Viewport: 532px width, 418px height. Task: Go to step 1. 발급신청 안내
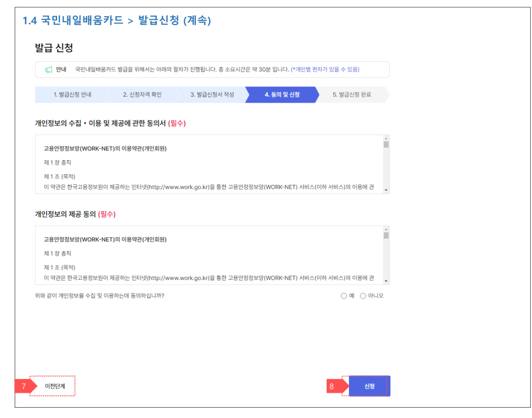(72, 95)
